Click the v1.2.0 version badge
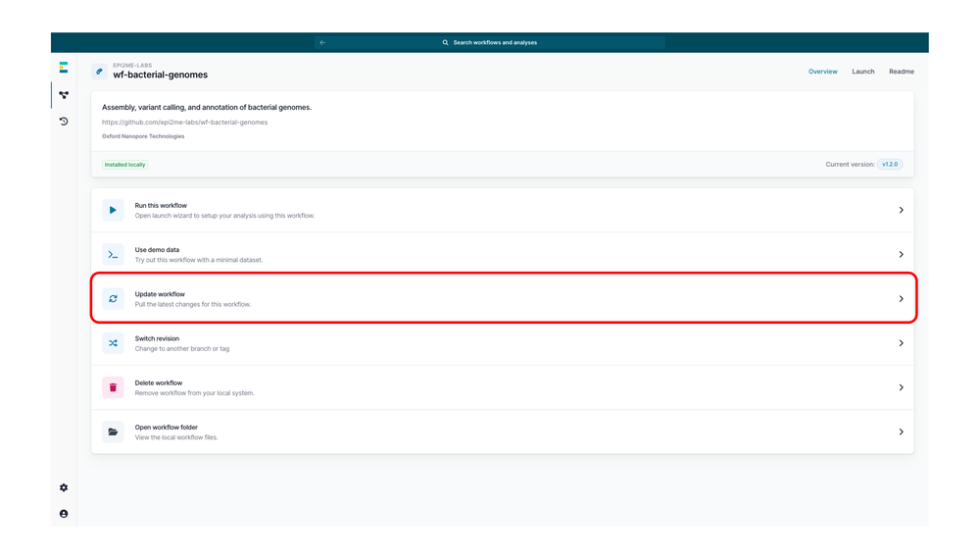 (x=890, y=165)
